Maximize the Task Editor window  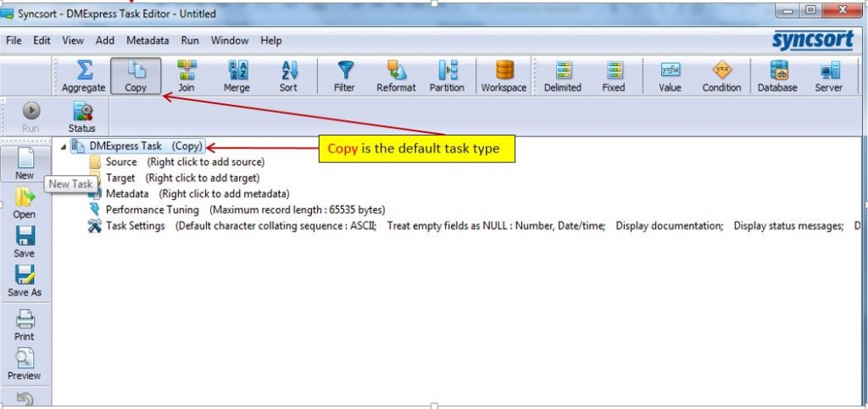pyautogui.click(x=810, y=9)
